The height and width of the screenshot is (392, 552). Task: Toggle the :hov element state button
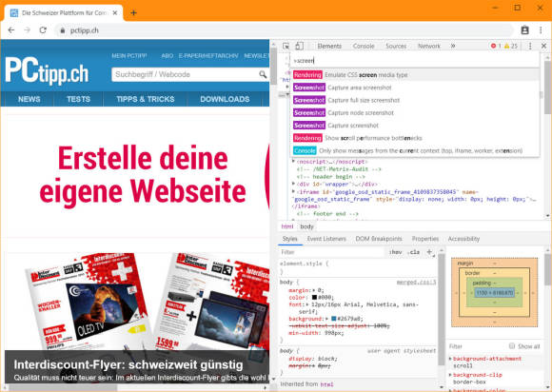[x=395, y=252]
